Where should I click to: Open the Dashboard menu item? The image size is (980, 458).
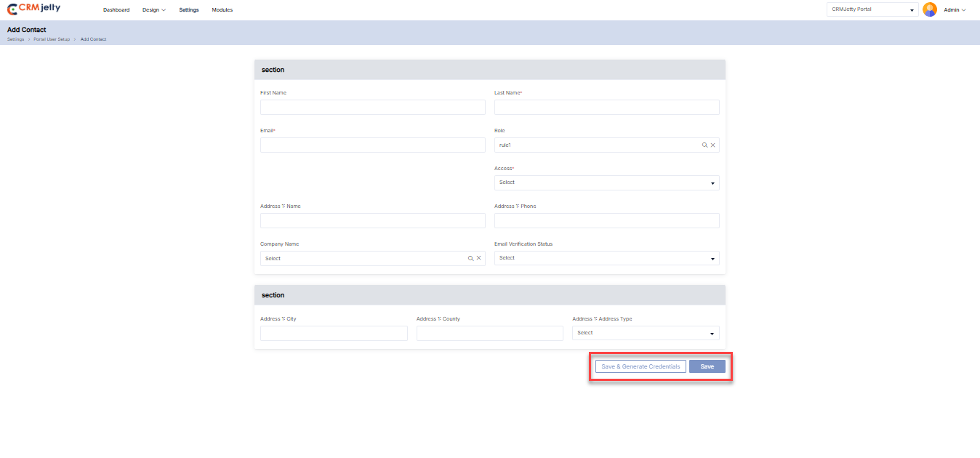[x=116, y=10]
